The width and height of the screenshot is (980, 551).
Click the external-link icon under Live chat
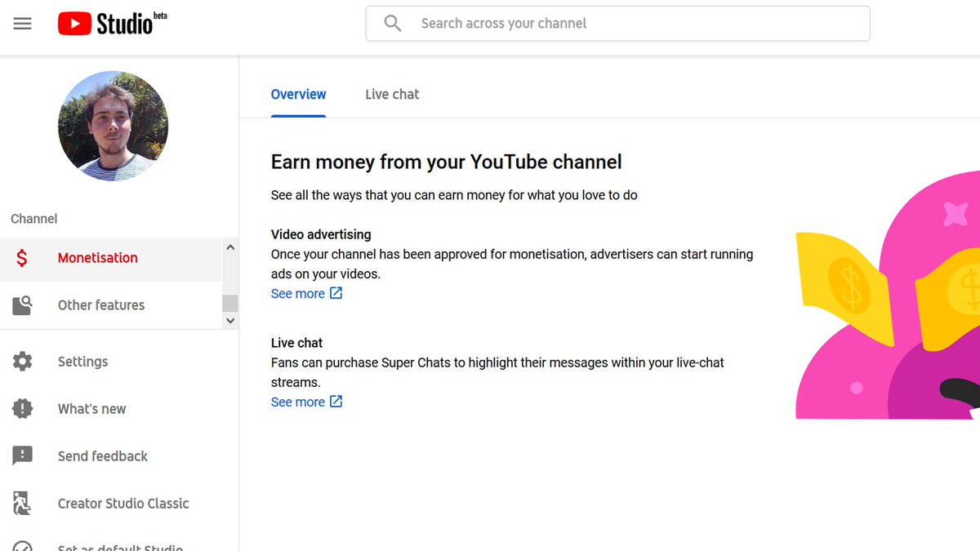(x=336, y=402)
